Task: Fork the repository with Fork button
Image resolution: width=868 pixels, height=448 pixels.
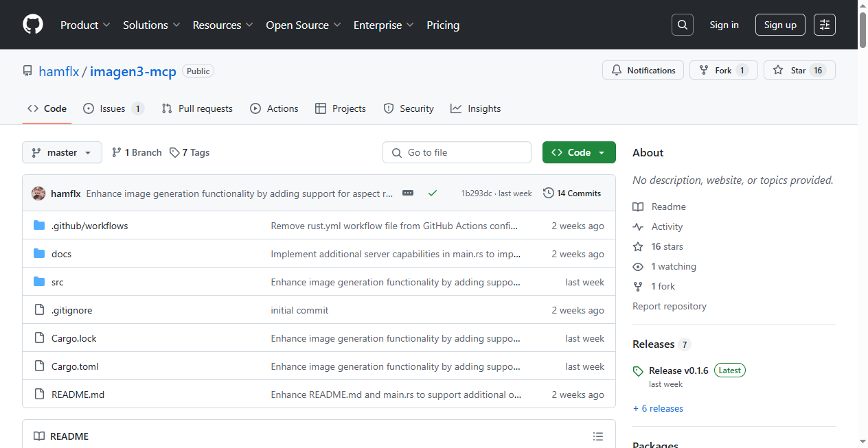Action: (x=724, y=70)
